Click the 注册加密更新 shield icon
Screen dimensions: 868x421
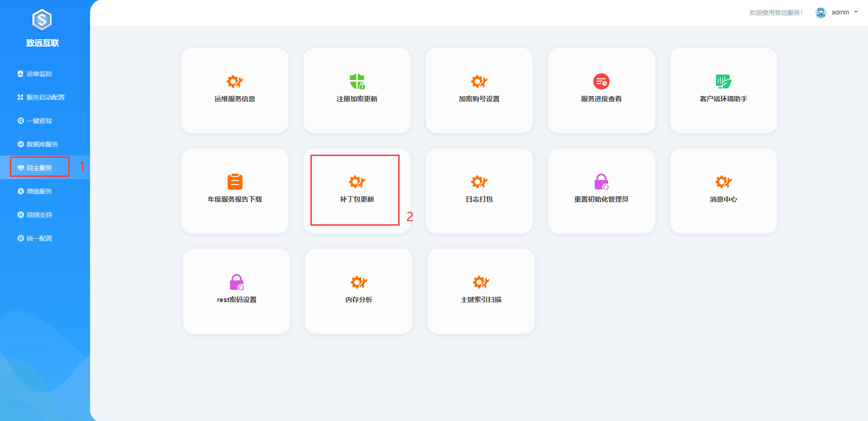357,81
